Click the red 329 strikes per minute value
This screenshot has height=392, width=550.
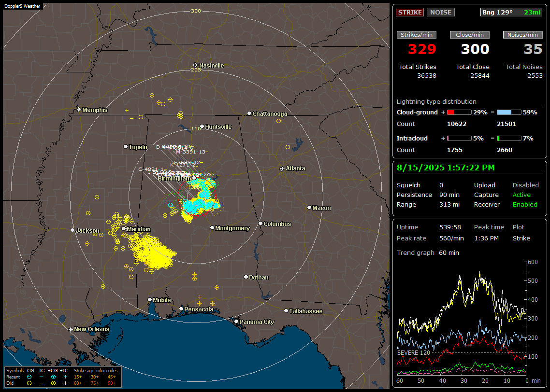tap(421, 49)
